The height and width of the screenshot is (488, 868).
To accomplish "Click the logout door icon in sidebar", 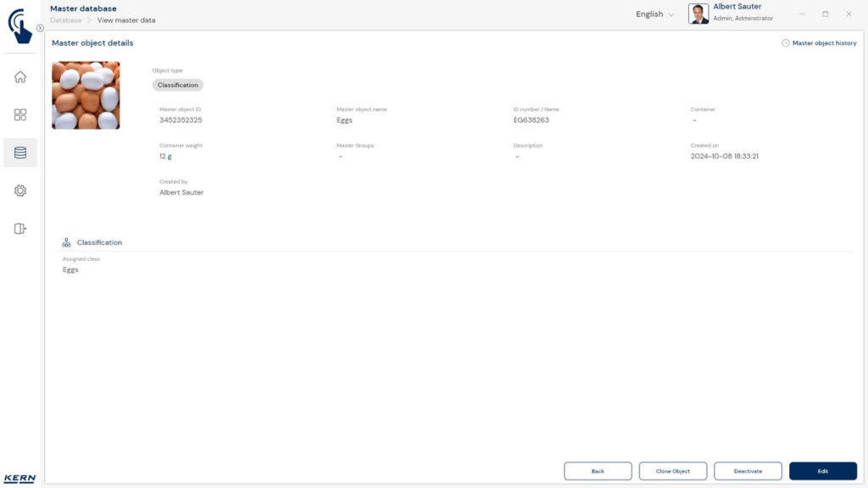I will 20,229.
